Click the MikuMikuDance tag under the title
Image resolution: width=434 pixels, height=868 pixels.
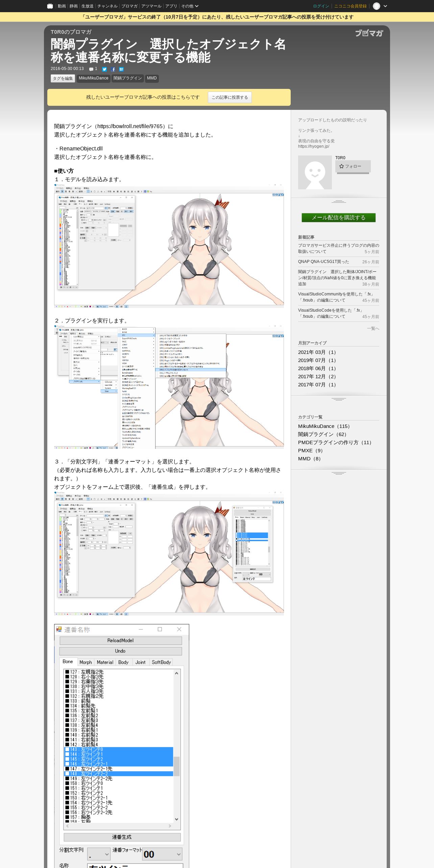pos(94,78)
